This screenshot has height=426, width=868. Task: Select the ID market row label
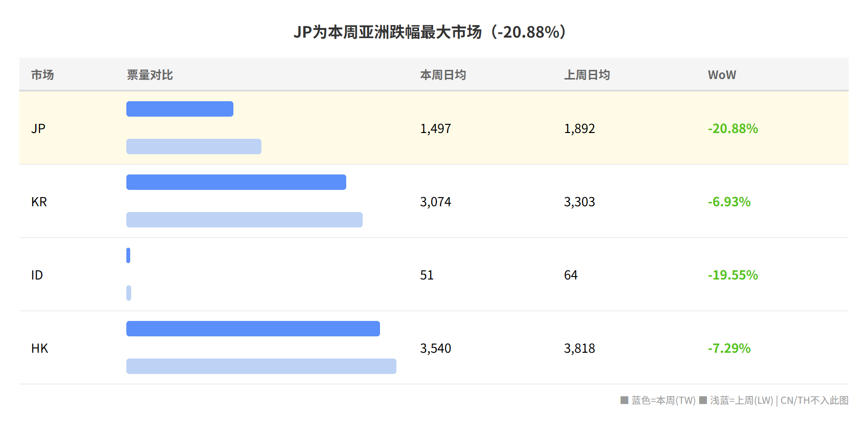[37, 275]
